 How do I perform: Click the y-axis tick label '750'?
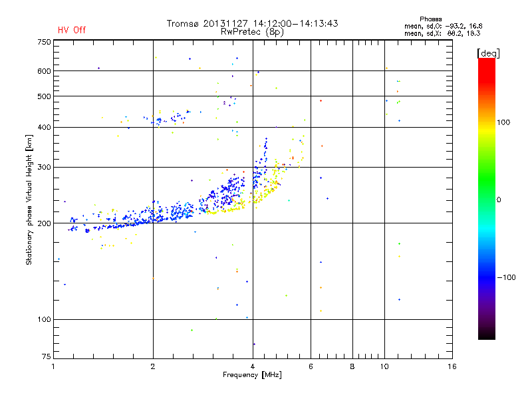pyautogui.click(x=44, y=42)
